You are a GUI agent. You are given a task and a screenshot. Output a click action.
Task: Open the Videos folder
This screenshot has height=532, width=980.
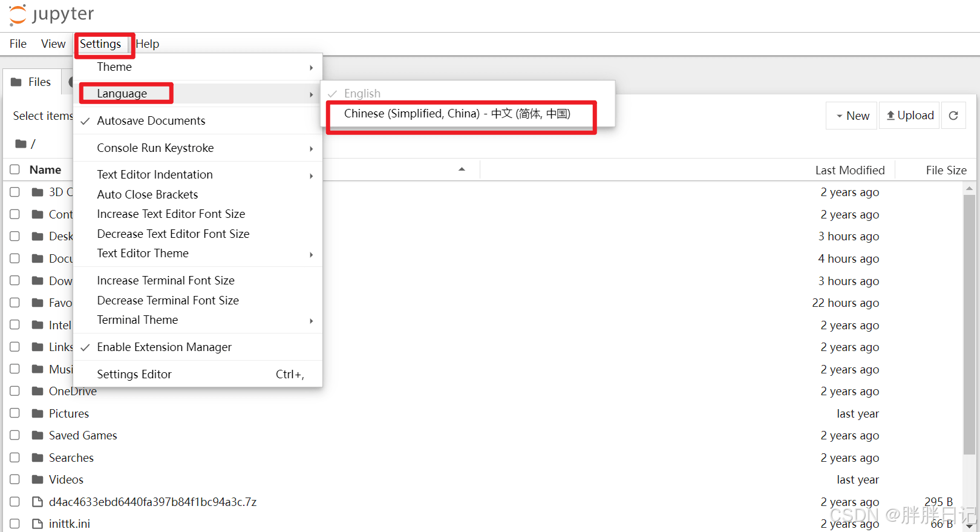[x=66, y=479]
